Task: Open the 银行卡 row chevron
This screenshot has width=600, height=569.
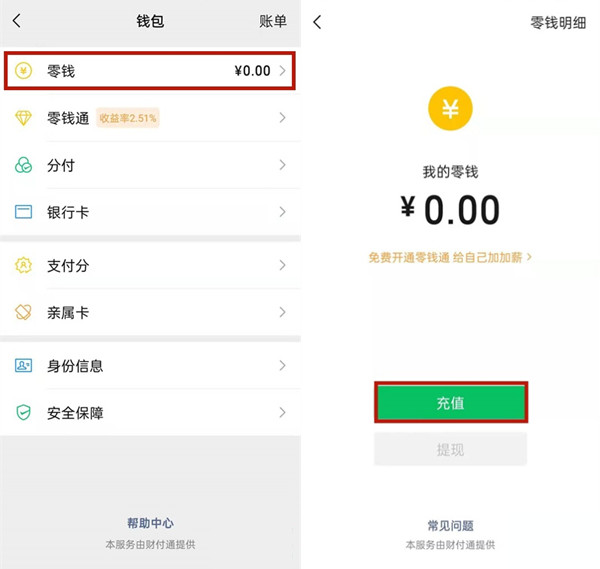Action: point(283,212)
